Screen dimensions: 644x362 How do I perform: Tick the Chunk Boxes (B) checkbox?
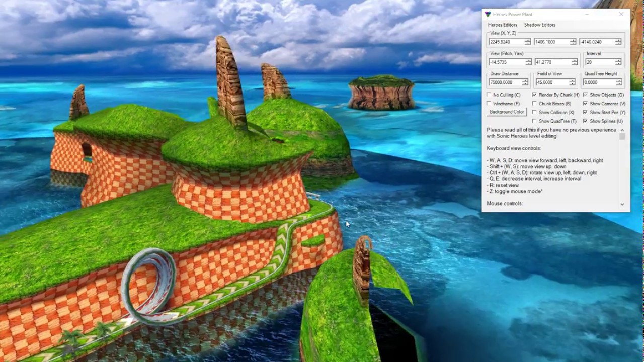click(x=534, y=104)
